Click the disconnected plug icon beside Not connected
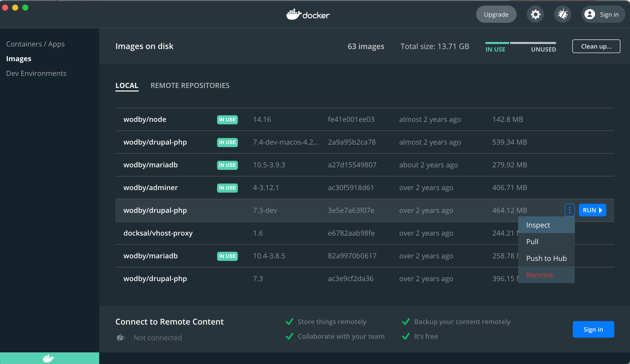 pos(121,338)
